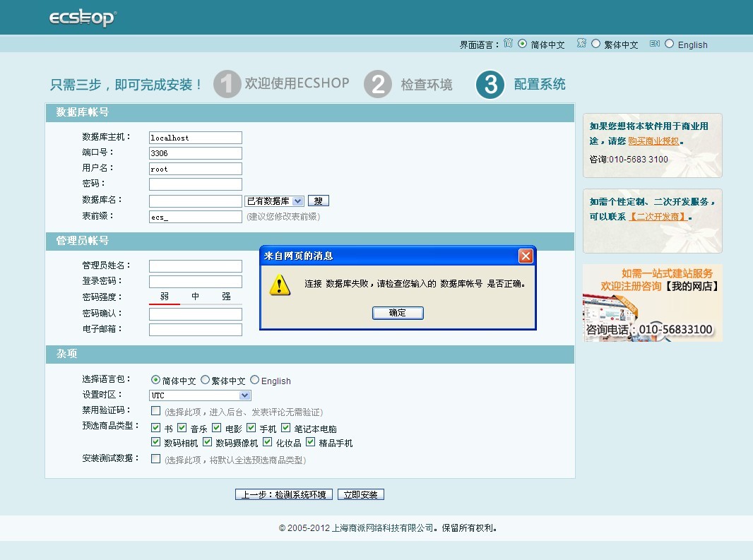
Task: Close the 来自网页的消息 dialog
Action: click(x=526, y=256)
